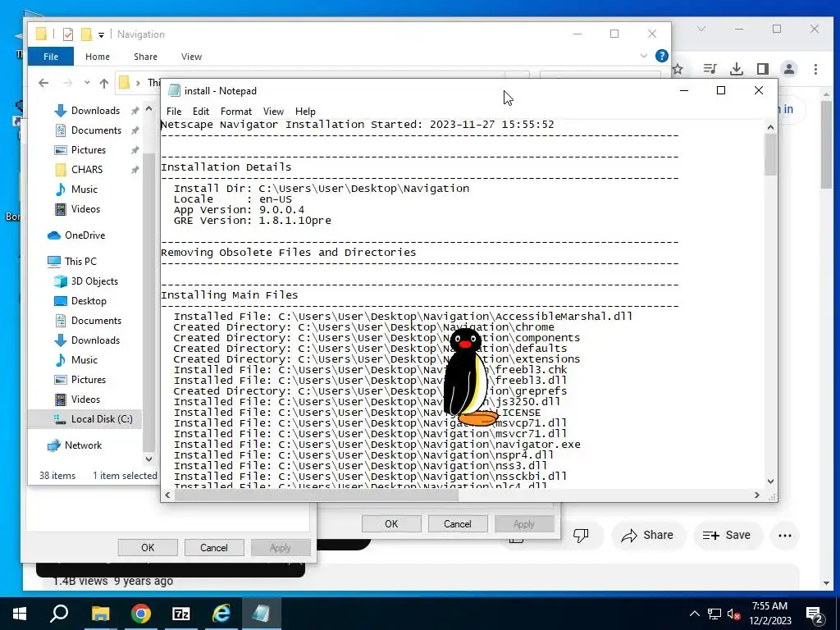Viewport: 840px width, 630px height.
Task: Click scroll up arrow in navigation pane
Action: tap(149, 109)
